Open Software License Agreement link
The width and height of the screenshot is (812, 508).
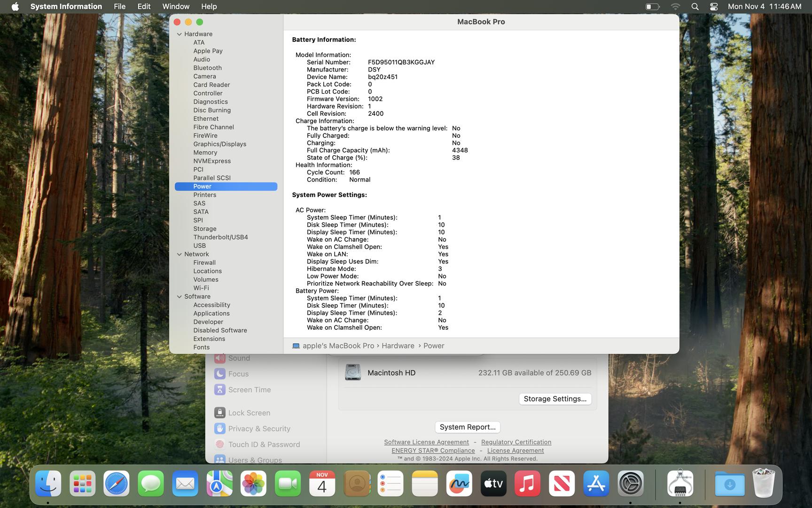point(426,442)
